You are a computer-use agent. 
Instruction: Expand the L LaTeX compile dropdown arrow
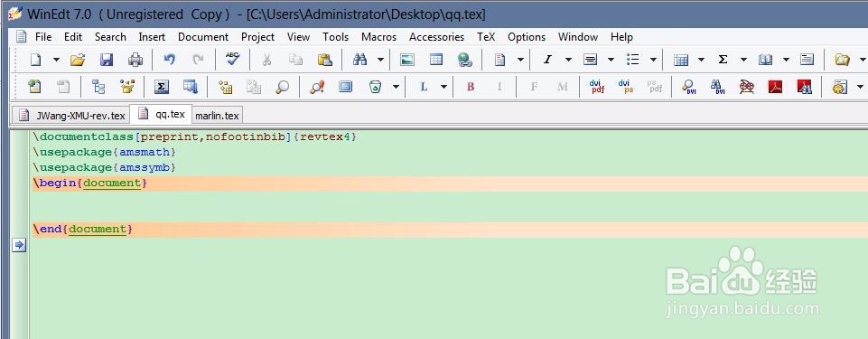click(444, 87)
